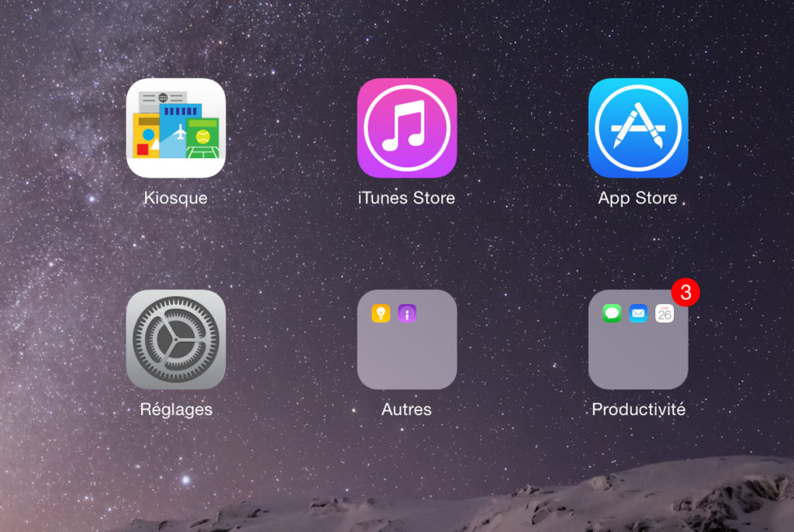Tap the green Messages icon in Productivité
This screenshot has width=794, height=532.
pos(613,313)
